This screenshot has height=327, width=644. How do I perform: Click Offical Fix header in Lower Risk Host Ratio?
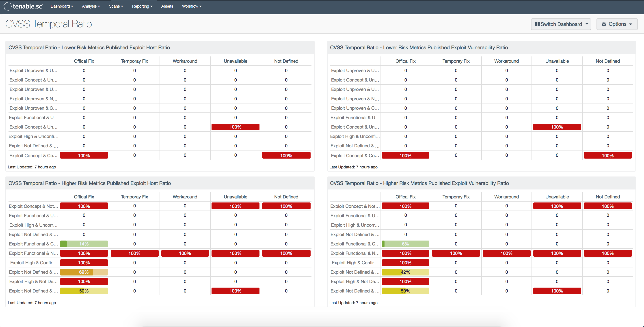(x=84, y=61)
